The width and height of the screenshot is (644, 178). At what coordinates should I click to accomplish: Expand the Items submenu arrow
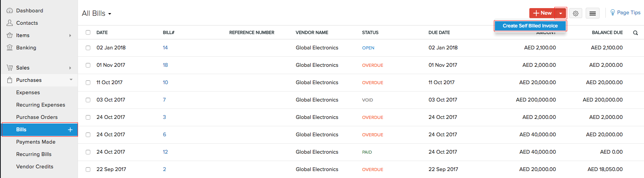tap(70, 36)
